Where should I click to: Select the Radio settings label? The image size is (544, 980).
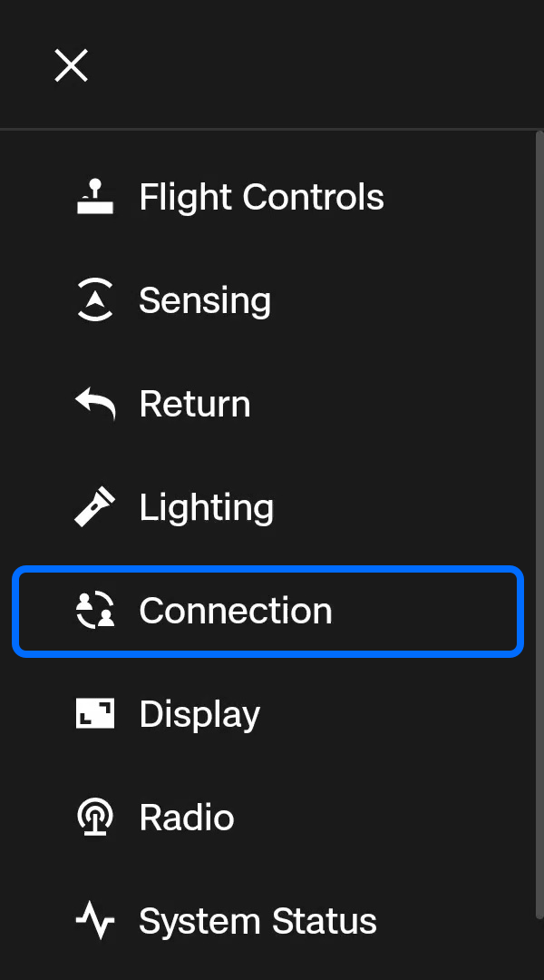[187, 818]
